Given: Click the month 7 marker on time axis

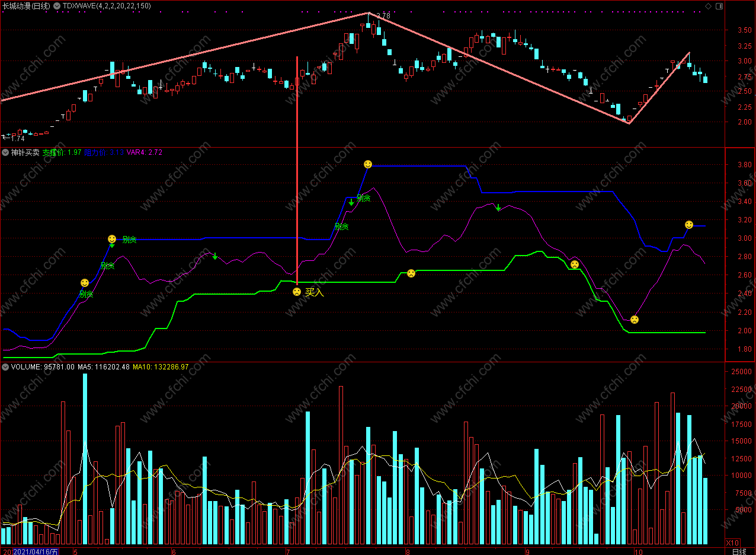Looking at the screenshot, I should [288, 551].
